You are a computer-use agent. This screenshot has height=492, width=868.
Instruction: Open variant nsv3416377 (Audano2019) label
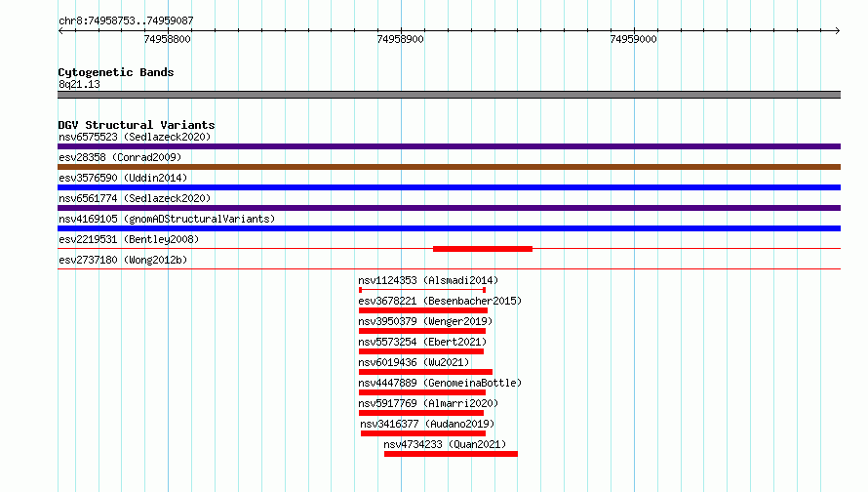427,424
